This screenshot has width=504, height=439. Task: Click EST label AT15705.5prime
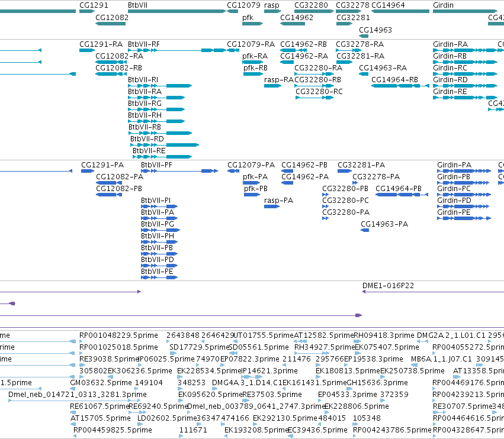click(x=101, y=418)
